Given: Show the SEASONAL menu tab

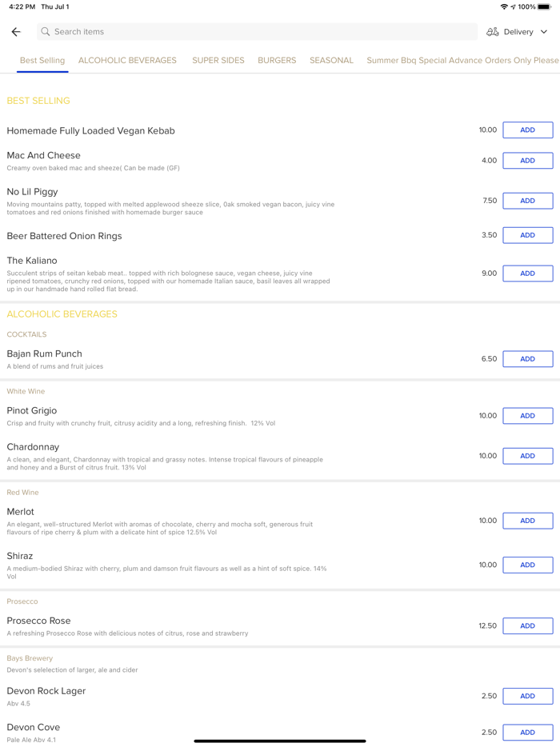Looking at the screenshot, I should coord(331,61).
